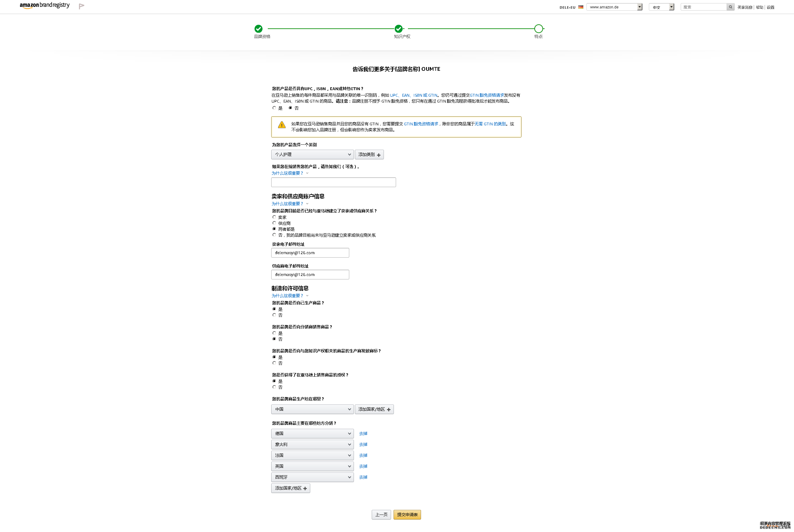The height and width of the screenshot is (532, 794).
Task: Click the online sales website input field
Action: 334,182
